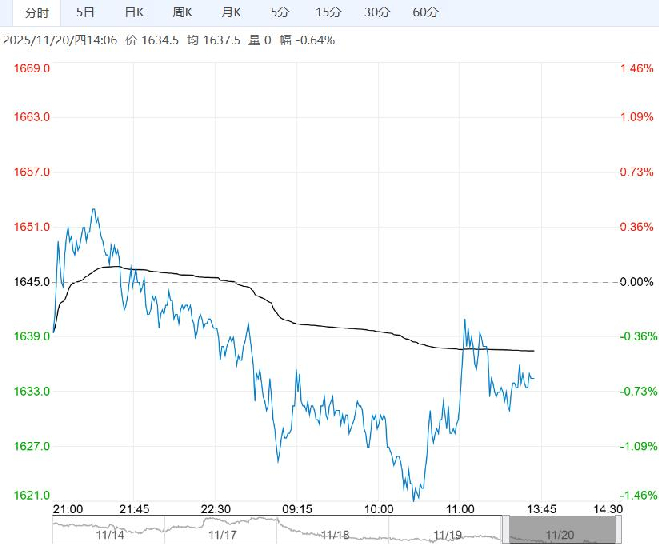
Task: Switch to 周K weekly candlestick view
Action: (x=182, y=12)
